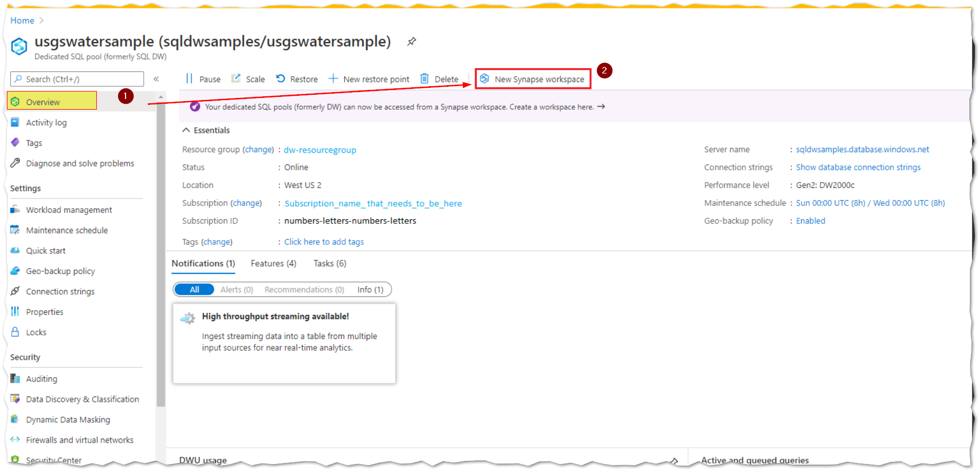Viewport: 980px width, 471px height.
Task: Click the sidebar vertical scrollbar thumb
Action: (x=161, y=254)
